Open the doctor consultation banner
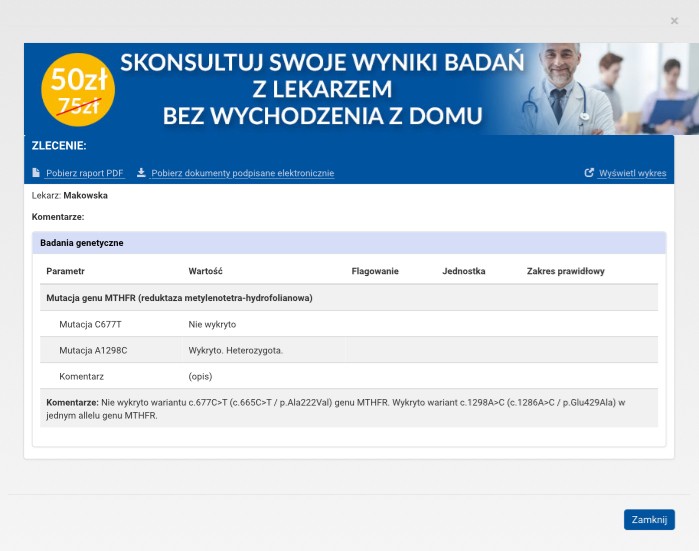 click(x=362, y=89)
